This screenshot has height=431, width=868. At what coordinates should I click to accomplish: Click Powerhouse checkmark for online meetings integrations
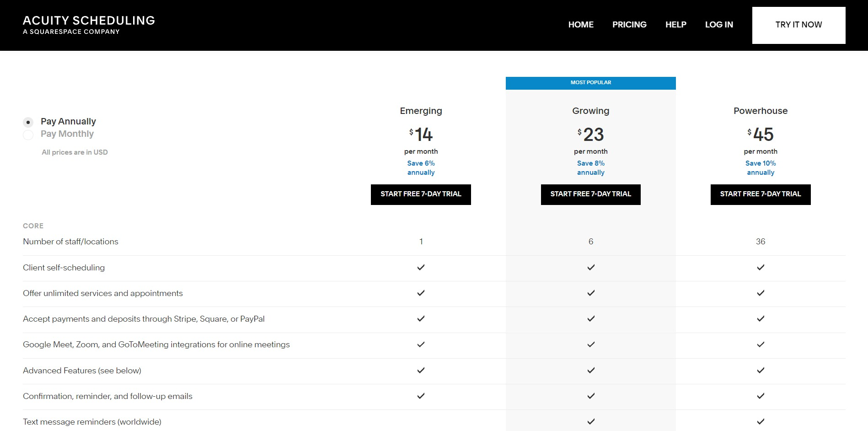(x=761, y=344)
